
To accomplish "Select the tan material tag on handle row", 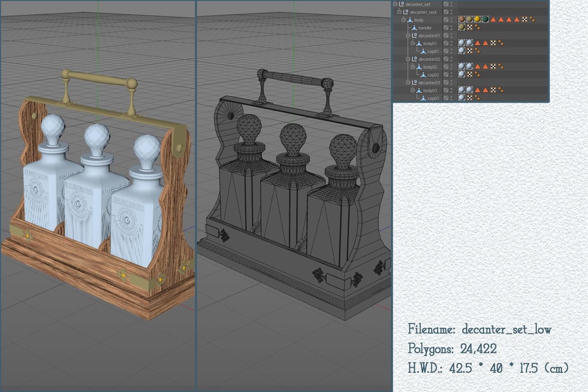I will tap(462, 28).
